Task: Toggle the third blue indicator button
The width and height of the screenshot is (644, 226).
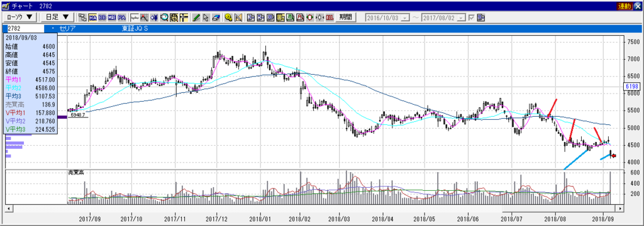Action: (x=112, y=17)
